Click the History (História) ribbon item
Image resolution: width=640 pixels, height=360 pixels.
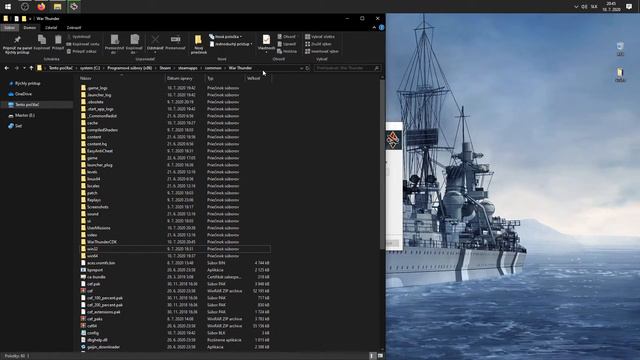coord(287,51)
